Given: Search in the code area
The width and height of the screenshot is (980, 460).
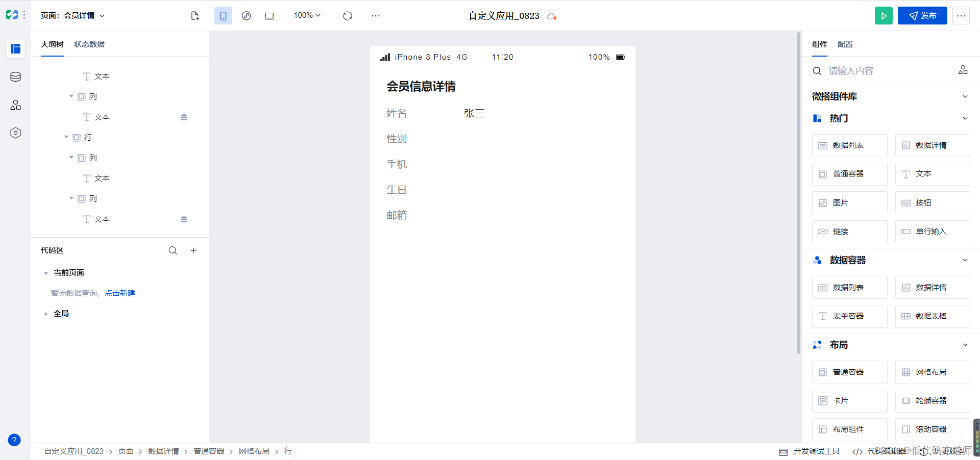Looking at the screenshot, I should (173, 250).
